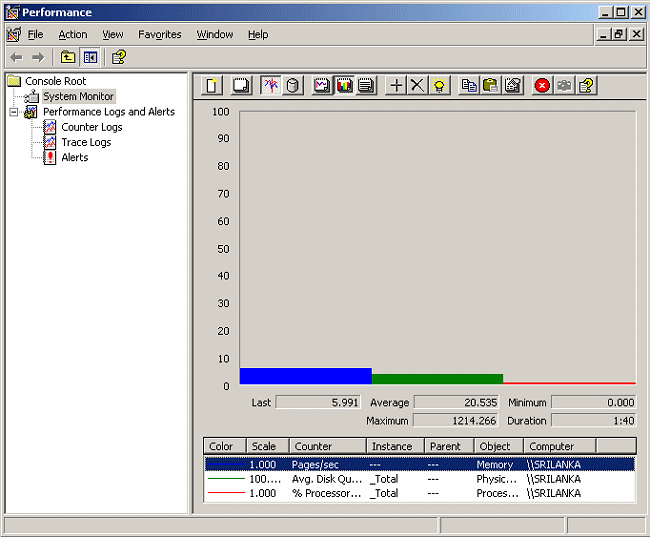Click the Copy Properties icon
This screenshot has height=537, width=650.
[469, 85]
